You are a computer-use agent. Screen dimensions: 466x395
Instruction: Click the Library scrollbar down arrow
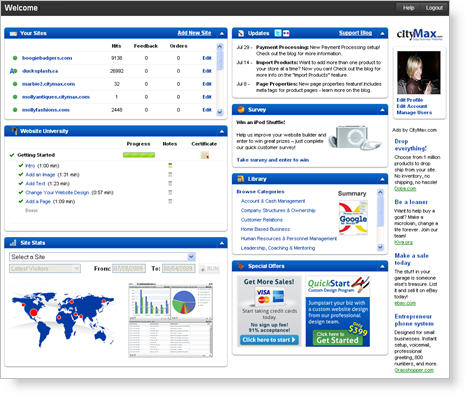click(380, 247)
